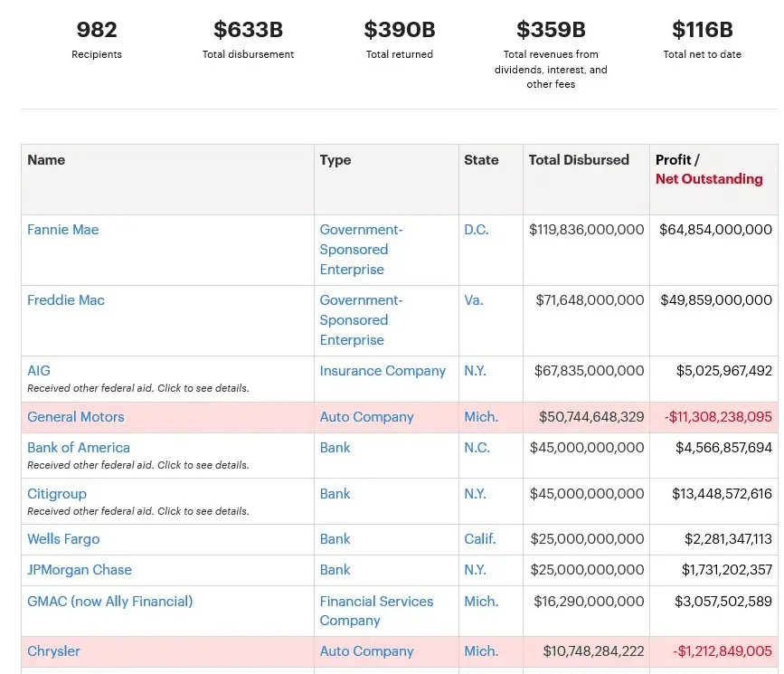
Task: Open the Fannie Mae recipient link
Action: (63, 230)
